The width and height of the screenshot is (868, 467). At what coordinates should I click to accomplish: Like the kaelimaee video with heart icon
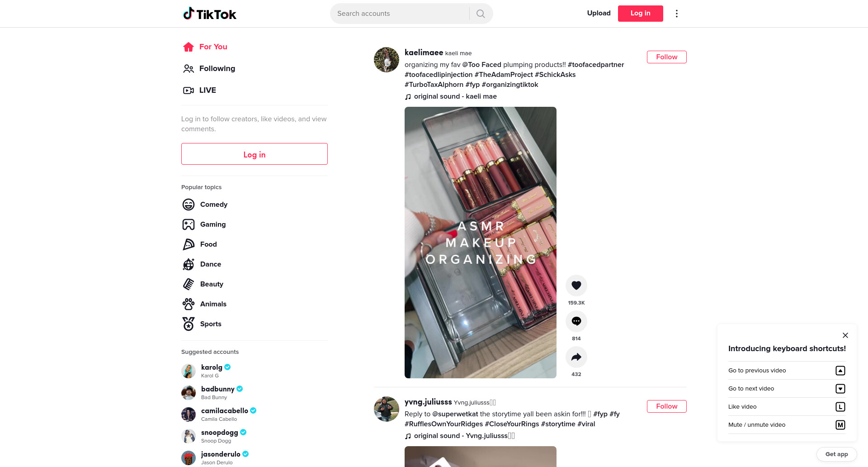[576, 286]
